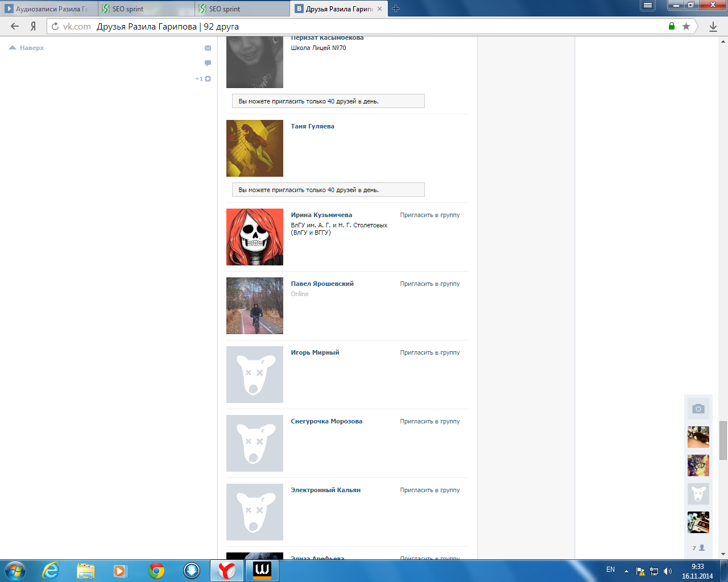728x582 pixels.
Task: Open first chat sidebar friend avatar
Action: click(698, 437)
